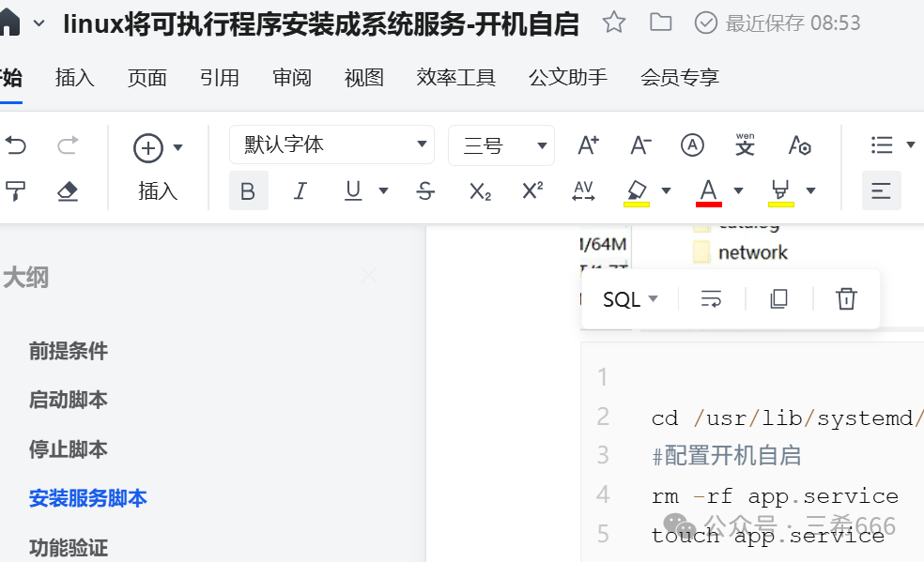Screen dimensions: 924x562
Task: Open the 审阅 tab
Action: pyautogui.click(x=292, y=78)
